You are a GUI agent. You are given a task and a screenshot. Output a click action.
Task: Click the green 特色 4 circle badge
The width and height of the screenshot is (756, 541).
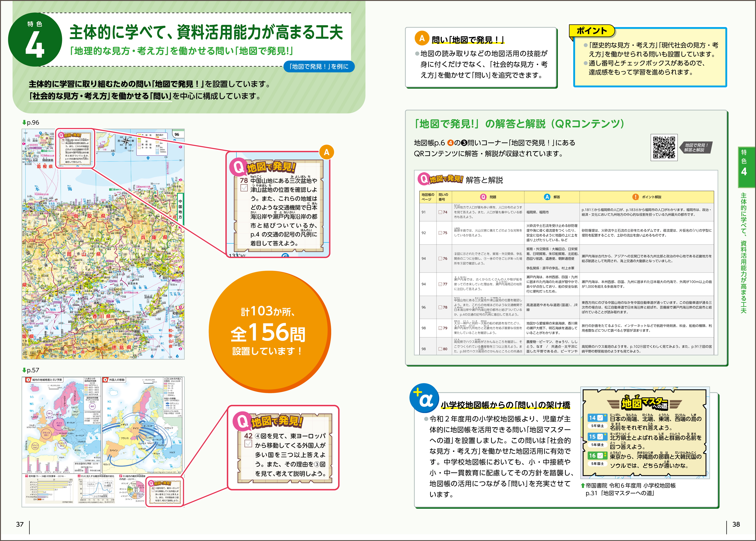point(35,40)
